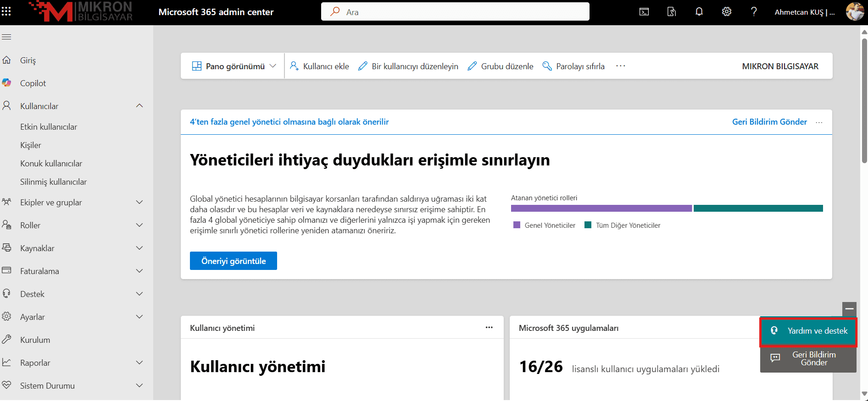Expand the Raporlar section chevron

pyautogui.click(x=139, y=363)
